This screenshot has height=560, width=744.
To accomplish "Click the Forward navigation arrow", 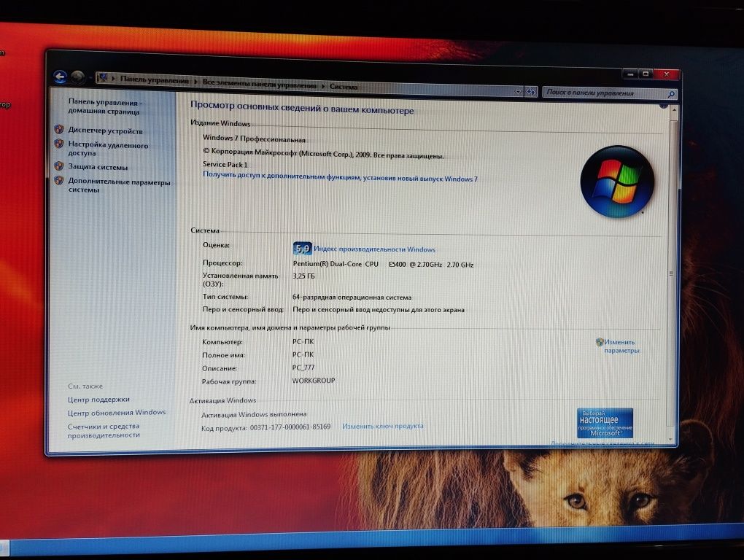I will (78, 77).
